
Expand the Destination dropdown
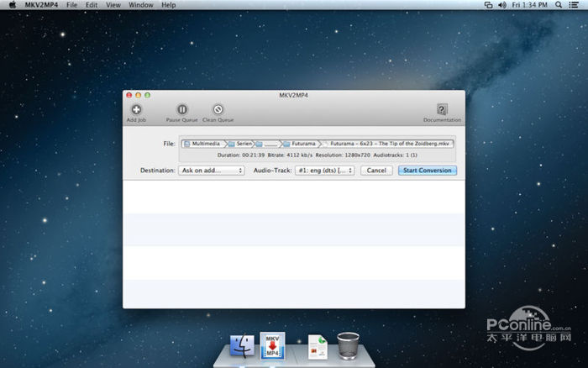(x=211, y=171)
